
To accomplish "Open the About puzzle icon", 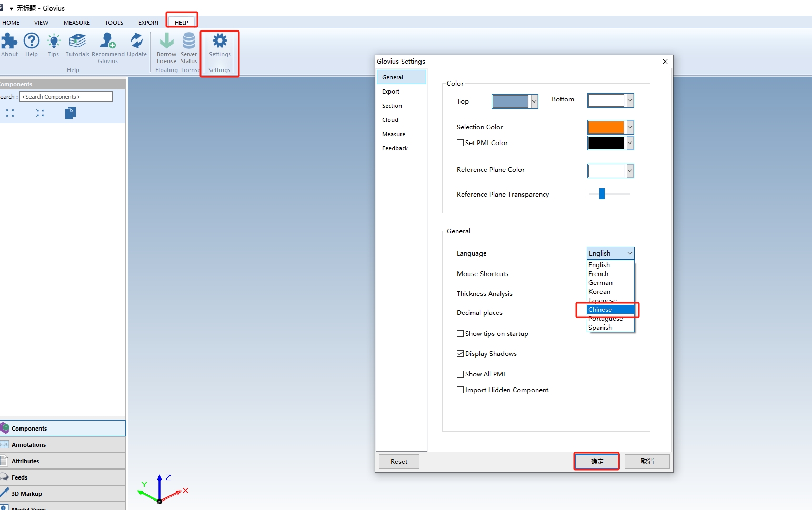I will [x=9, y=42].
